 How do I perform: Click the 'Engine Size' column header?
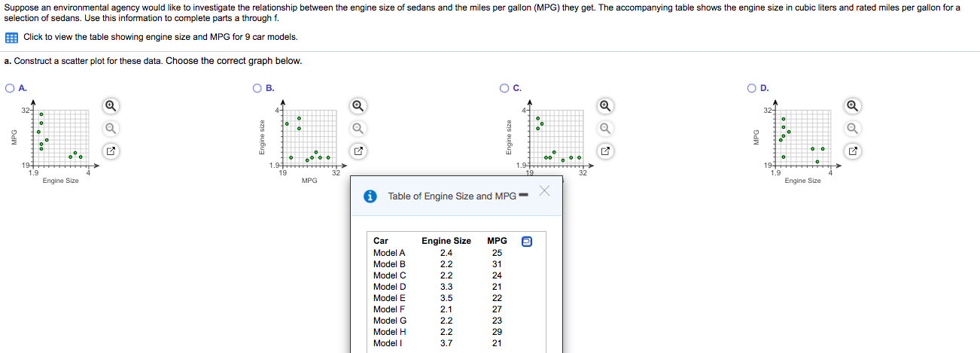pyautogui.click(x=446, y=241)
